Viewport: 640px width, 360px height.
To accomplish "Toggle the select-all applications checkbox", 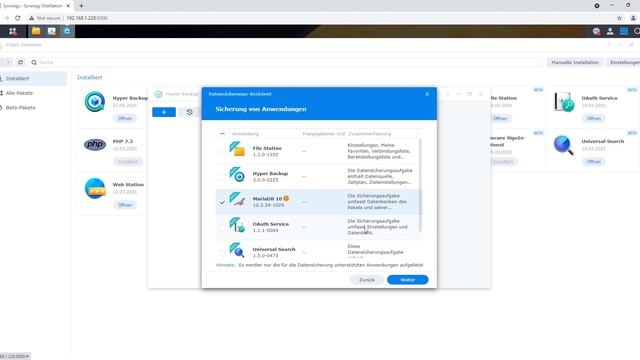I will (222, 133).
